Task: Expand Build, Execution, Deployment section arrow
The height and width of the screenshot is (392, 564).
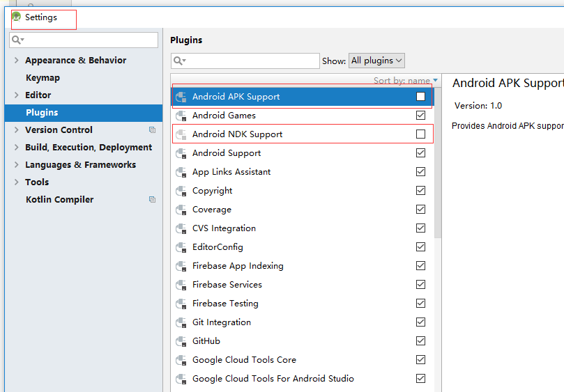Action: tap(16, 148)
